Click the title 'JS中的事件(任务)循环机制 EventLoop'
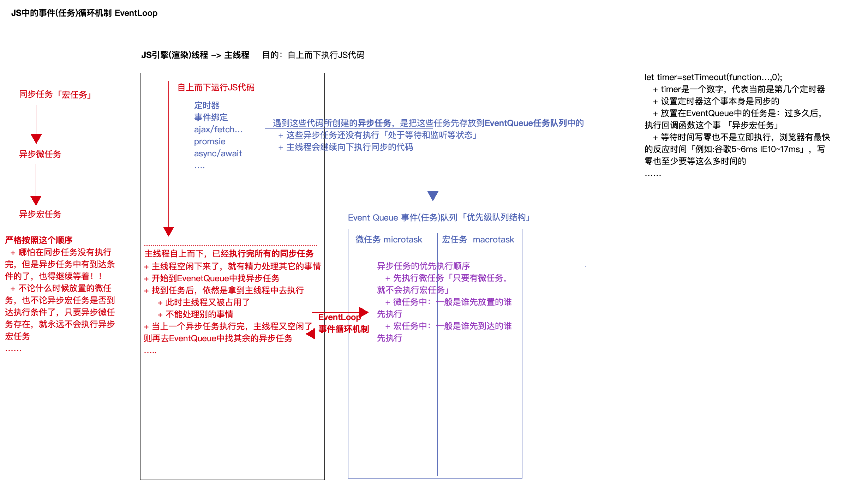Image resolution: width=868 pixels, height=487 pixels. pyautogui.click(x=84, y=13)
